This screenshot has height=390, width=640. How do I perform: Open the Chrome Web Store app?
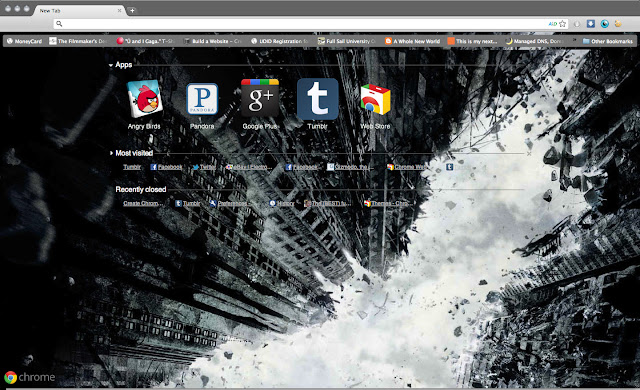coord(376,105)
